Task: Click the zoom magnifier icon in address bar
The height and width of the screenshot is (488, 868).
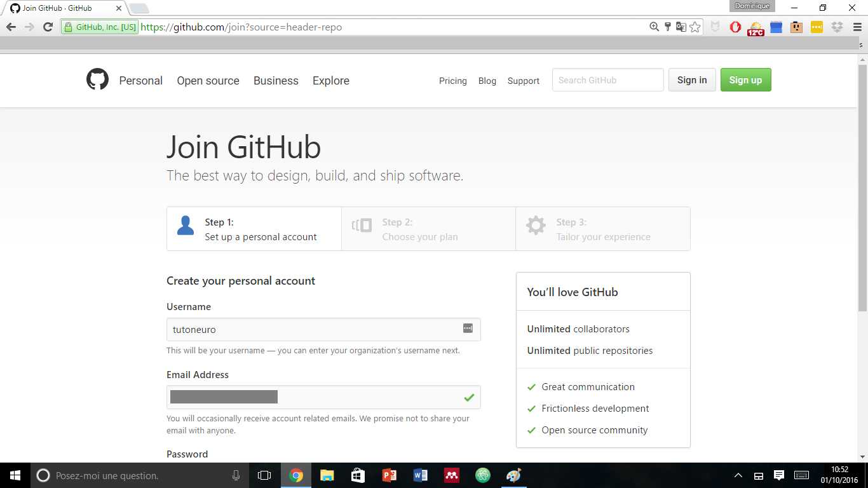Action: 654,27
